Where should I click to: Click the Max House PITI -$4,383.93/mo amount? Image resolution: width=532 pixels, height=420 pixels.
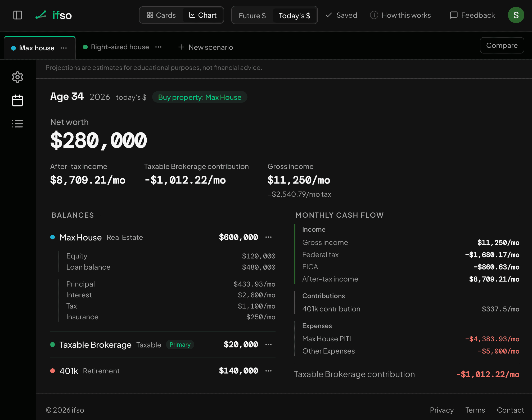(492, 339)
